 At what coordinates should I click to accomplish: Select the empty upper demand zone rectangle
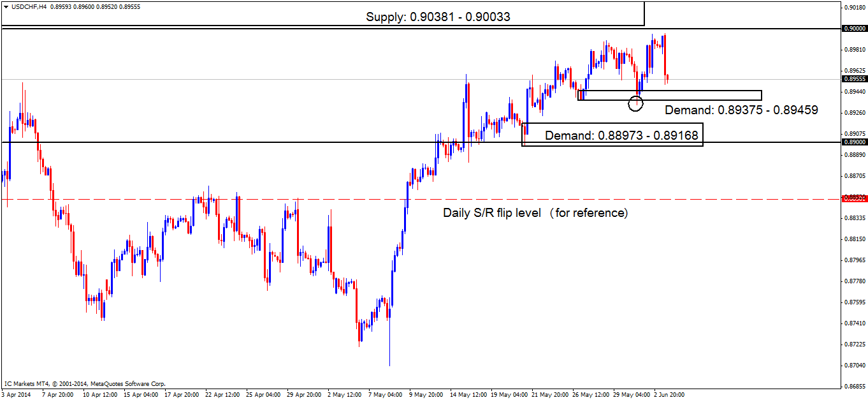[670, 95]
